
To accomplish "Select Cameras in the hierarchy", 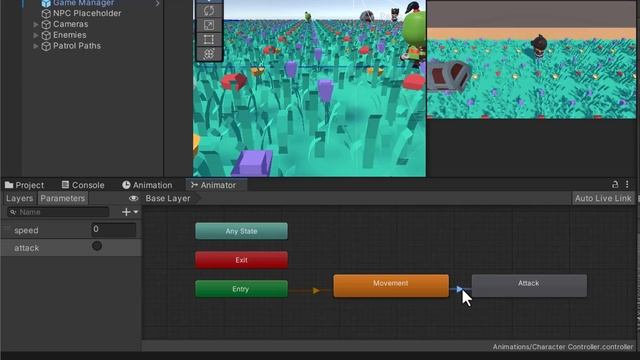I will 71,24.
